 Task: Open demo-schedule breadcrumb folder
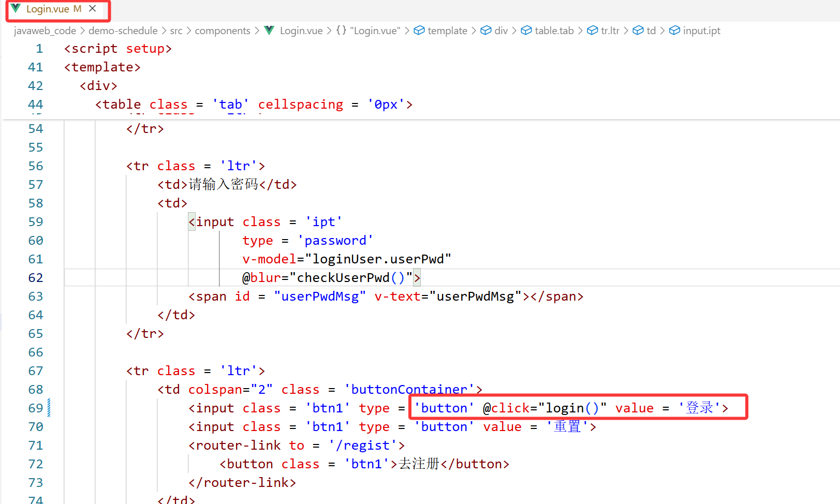[123, 31]
